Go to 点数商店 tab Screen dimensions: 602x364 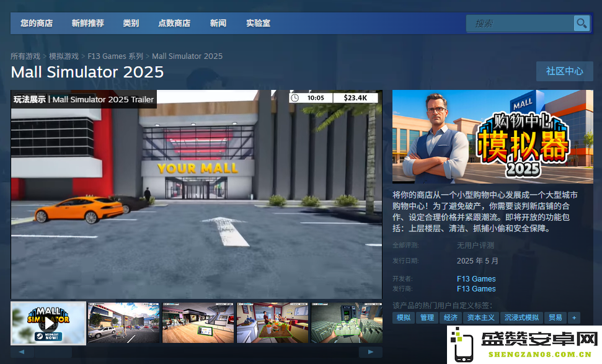[174, 23]
